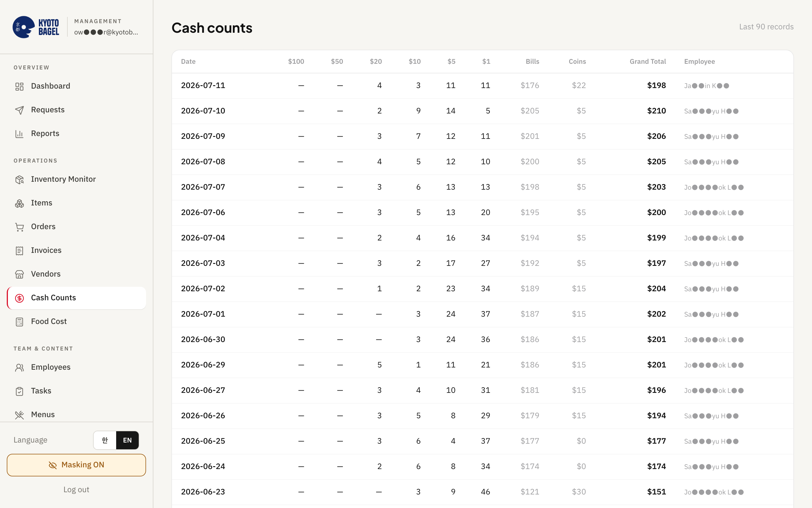Click the $20 column header

(376, 62)
